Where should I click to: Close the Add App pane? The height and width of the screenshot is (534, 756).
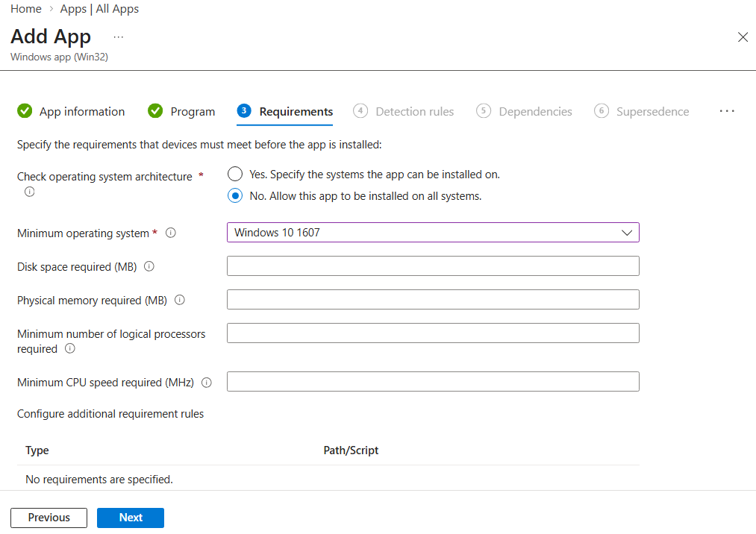pos(743,37)
